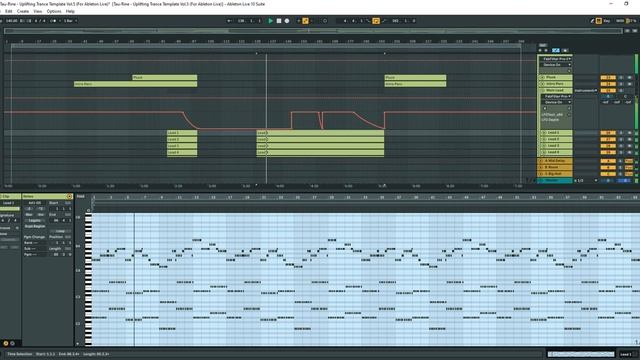
Task: Solo the Lead 1 track
Action: point(621,133)
